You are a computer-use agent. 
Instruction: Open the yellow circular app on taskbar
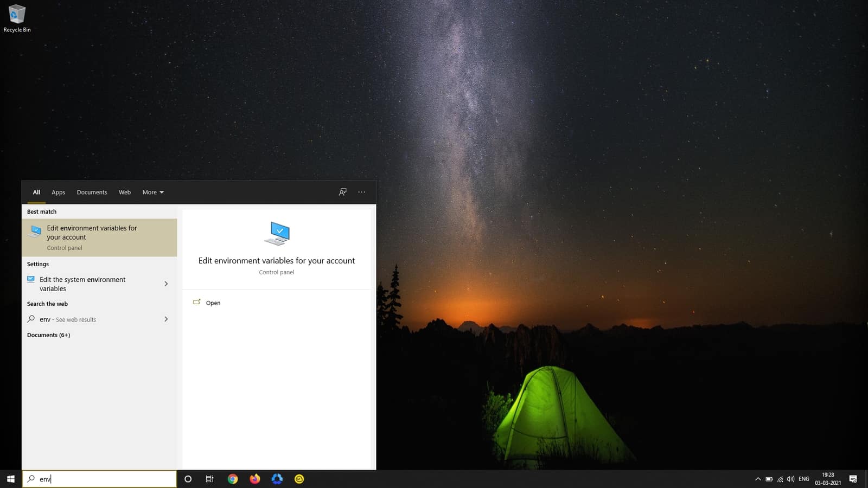point(299,479)
